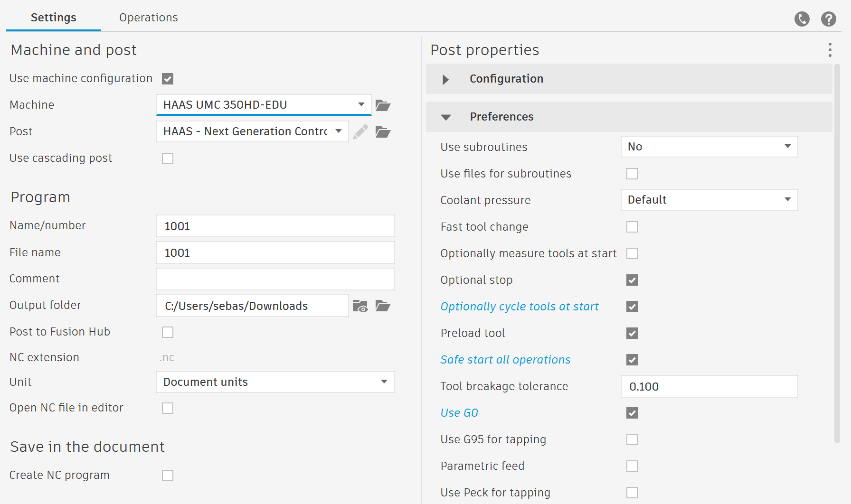Click the blue Use G0 label
Viewport: 851px width, 504px height.
[x=459, y=413]
